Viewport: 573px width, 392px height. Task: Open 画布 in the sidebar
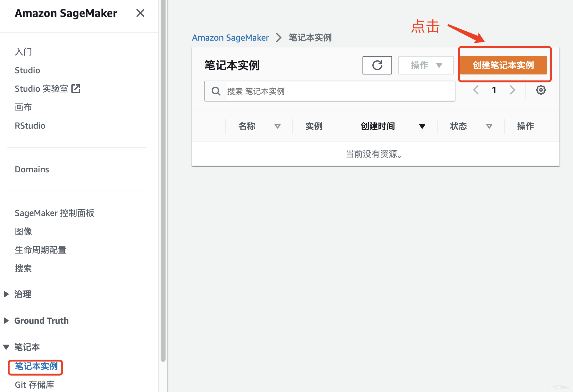pyautogui.click(x=23, y=107)
